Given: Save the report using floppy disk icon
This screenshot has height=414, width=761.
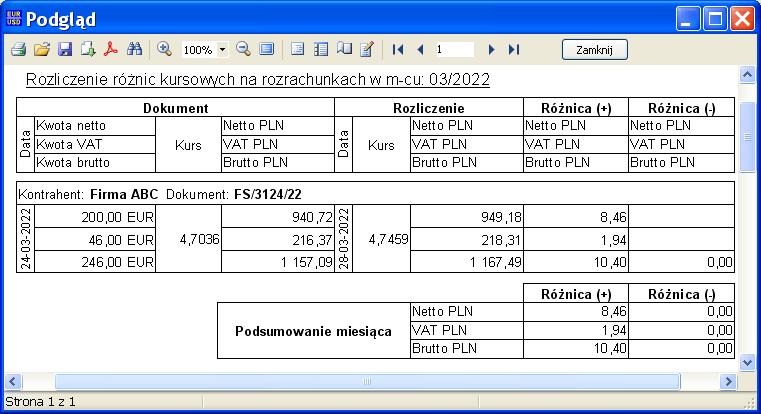Looking at the screenshot, I should (64, 49).
